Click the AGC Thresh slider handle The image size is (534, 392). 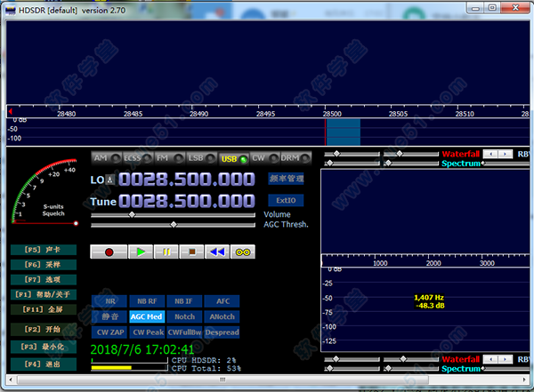coord(174,225)
